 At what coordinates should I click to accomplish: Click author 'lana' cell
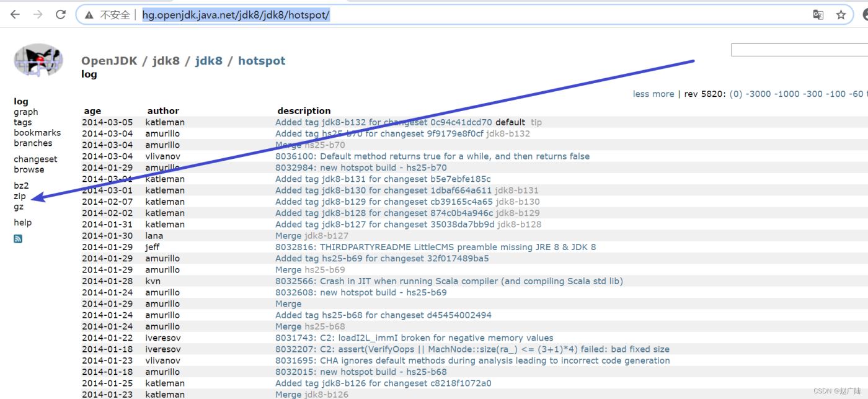[154, 236]
